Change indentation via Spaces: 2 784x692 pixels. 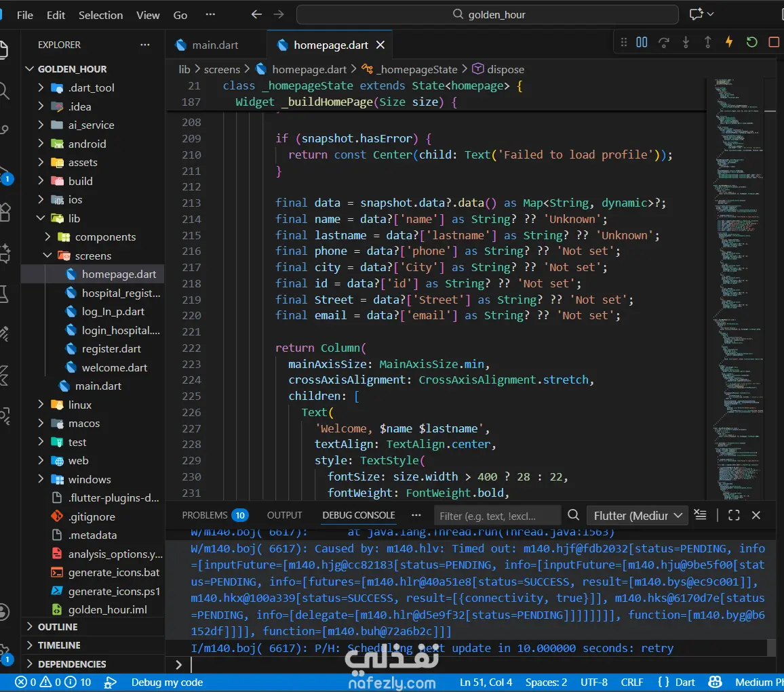pyautogui.click(x=546, y=682)
